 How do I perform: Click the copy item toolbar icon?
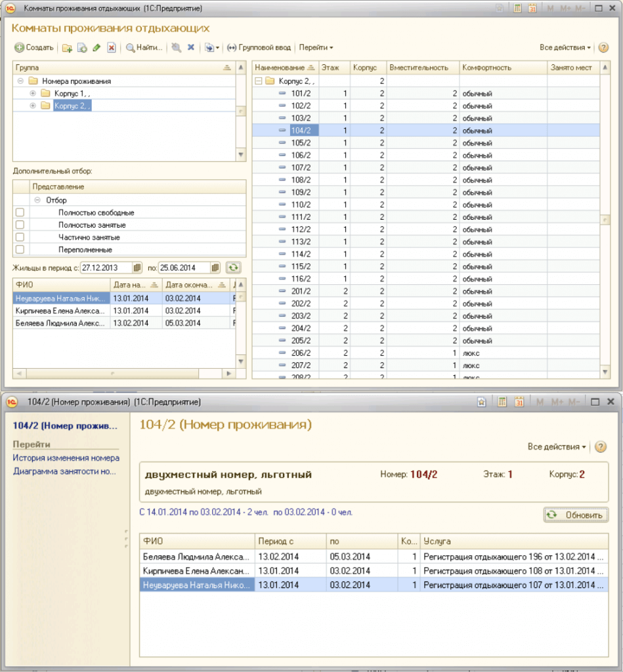[82, 48]
